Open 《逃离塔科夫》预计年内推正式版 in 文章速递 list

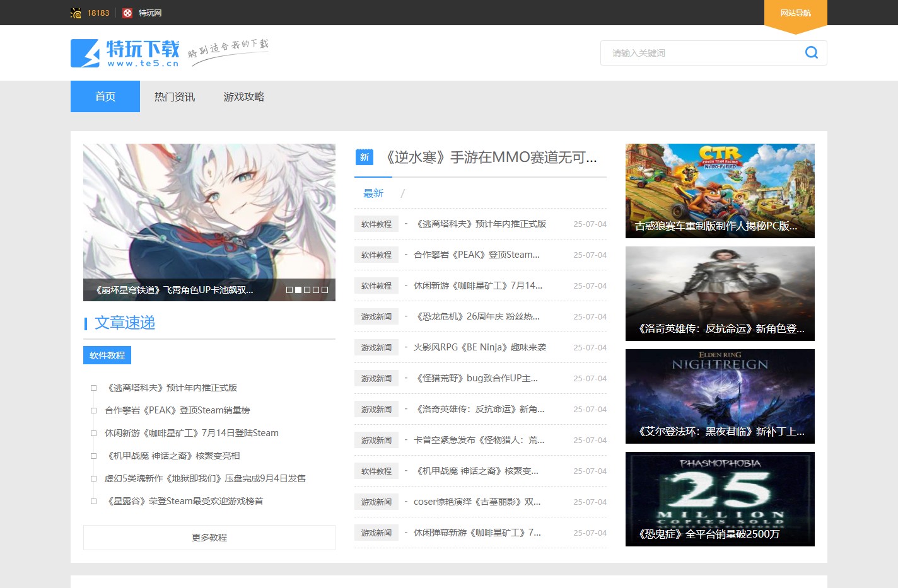click(x=171, y=388)
